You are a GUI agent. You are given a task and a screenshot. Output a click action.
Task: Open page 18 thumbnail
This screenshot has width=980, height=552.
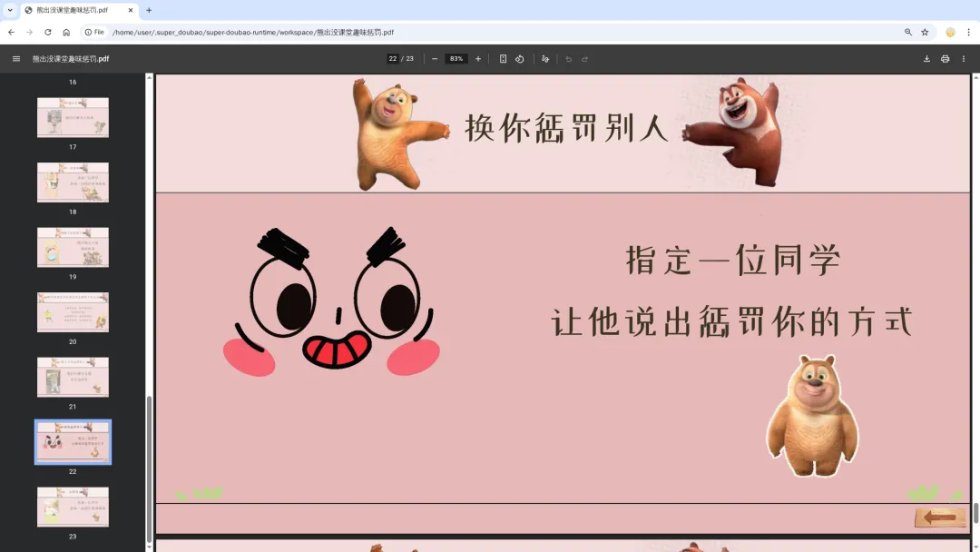73,182
